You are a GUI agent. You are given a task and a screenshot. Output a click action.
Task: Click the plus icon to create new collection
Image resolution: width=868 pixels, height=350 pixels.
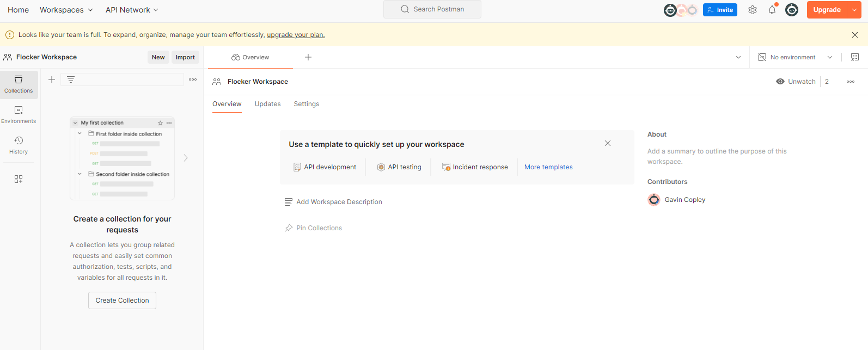52,79
